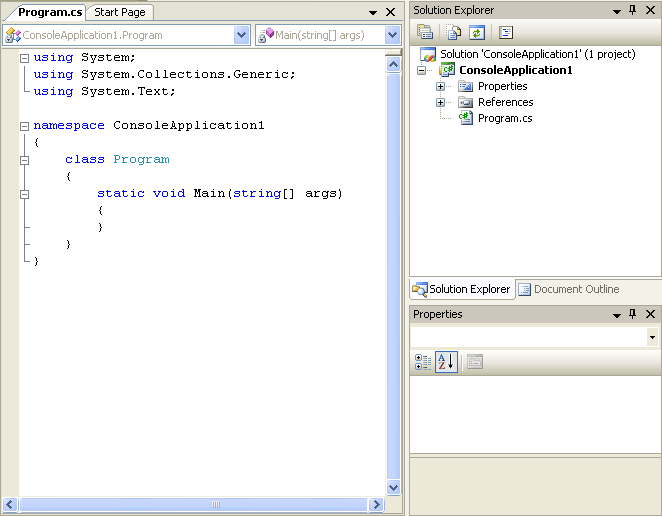Select the Alphabetical sort icon in Properties panel
This screenshot has width=662, height=516.
(446, 362)
